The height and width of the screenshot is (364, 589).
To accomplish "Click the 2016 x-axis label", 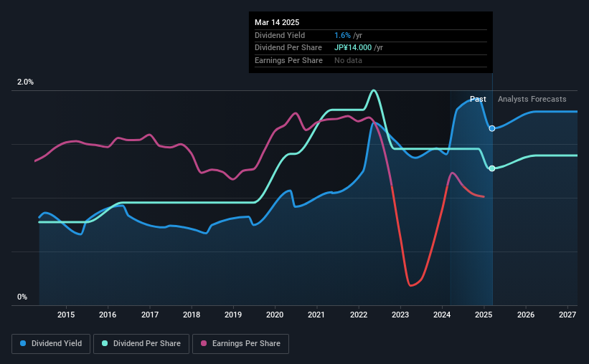I will point(108,315).
